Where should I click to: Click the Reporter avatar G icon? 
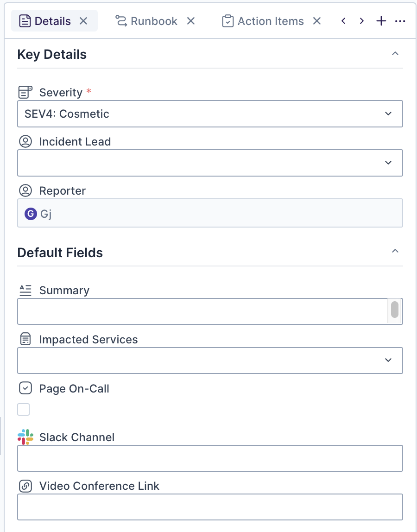pos(31,214)
